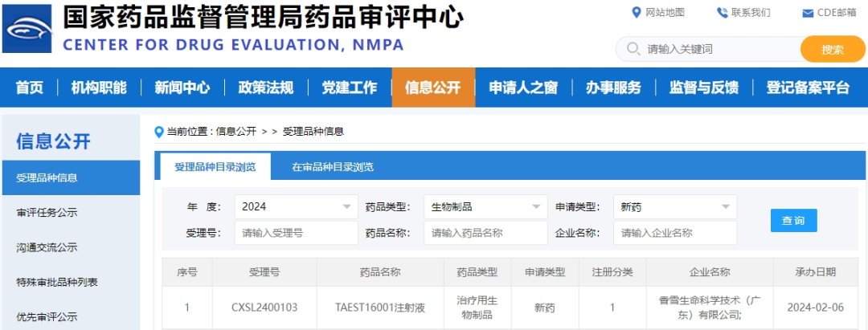Screen dimensions: 868x330
Task: Click the 网站地图 location pin icon
Action: coord(636,12)
